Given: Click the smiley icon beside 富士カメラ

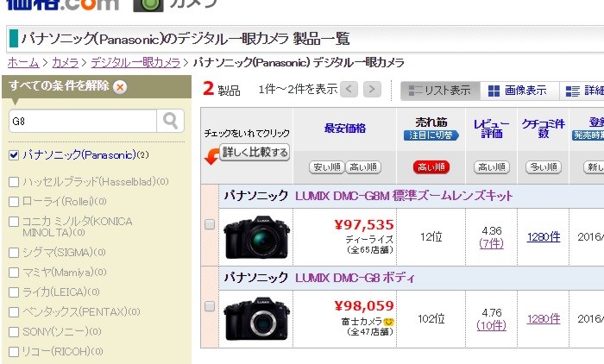Looking at the screenshot, I should point(388,322).
